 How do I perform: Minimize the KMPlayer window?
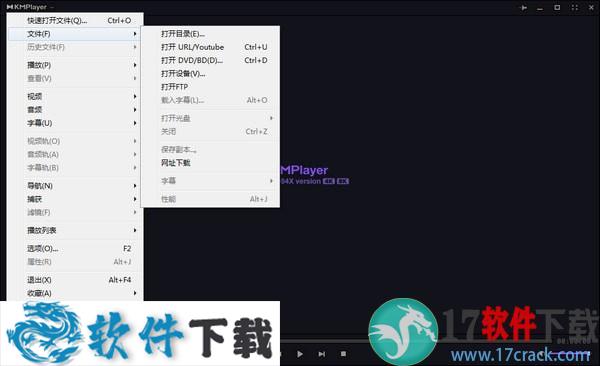pyautogui.click(x=540, y=8)
